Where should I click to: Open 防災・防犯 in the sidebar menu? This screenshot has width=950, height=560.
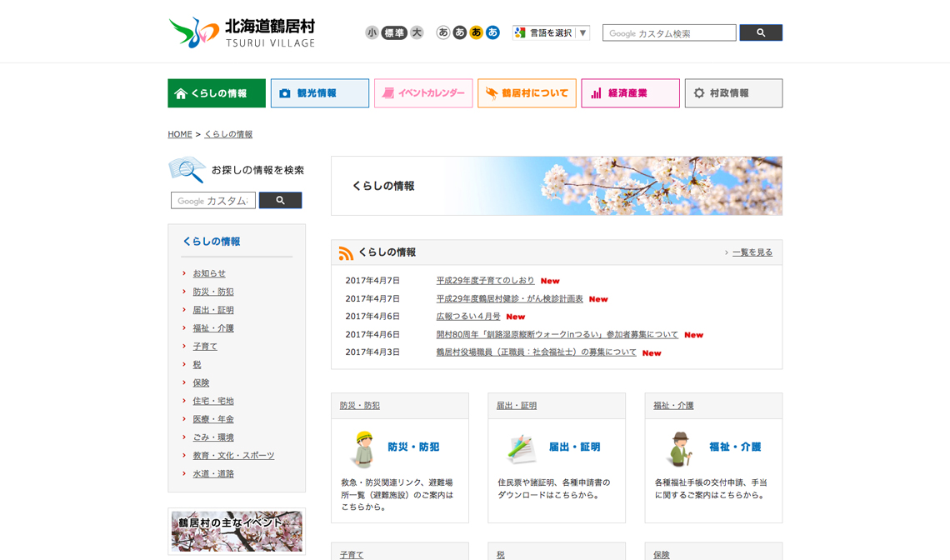(213, 292)
